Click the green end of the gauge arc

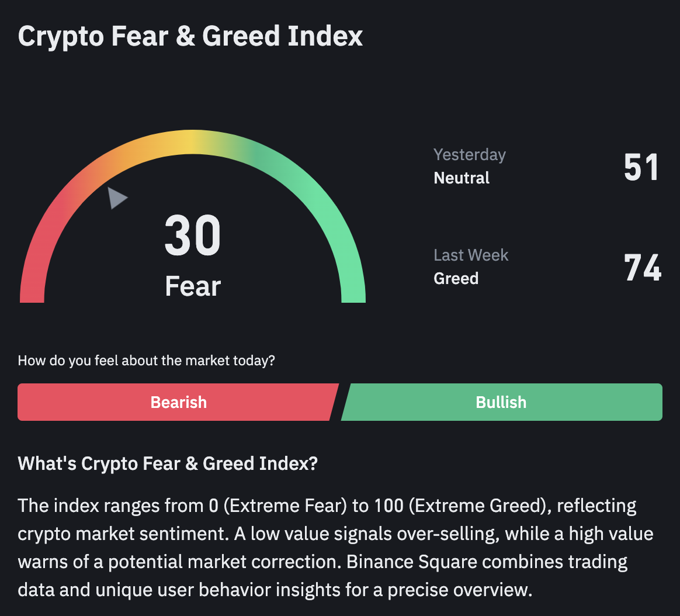click(353, 289)
